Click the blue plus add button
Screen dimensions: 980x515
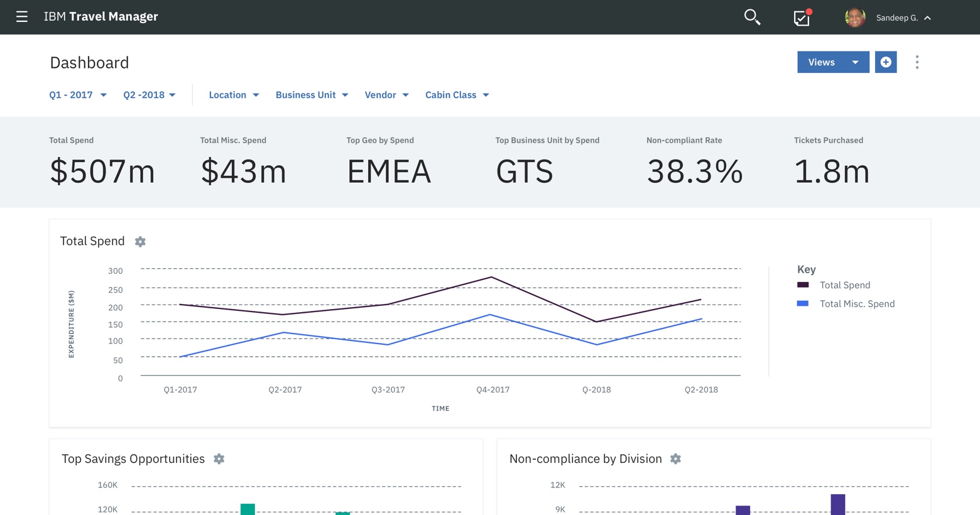886,62
